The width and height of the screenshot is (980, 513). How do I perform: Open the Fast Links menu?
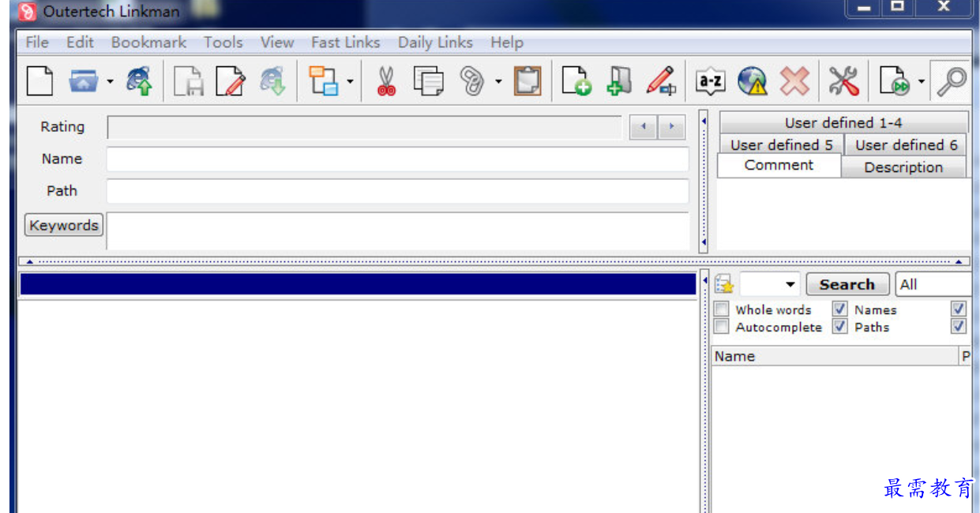click(345, 43)
